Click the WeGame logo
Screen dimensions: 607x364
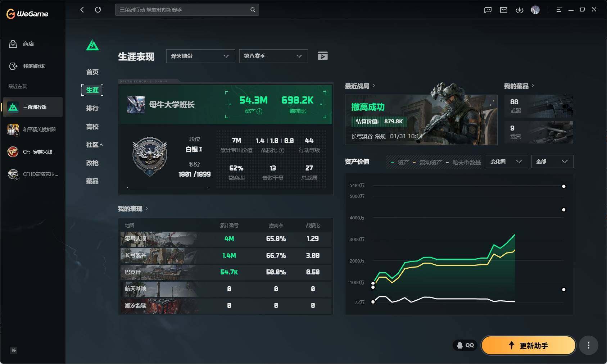27,14
